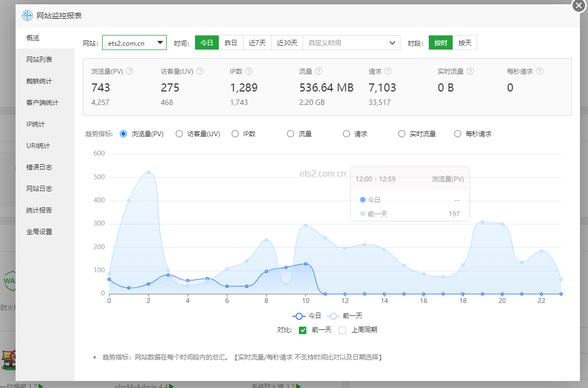Click the help icon next to 浏览量(PV)
This screenshot has width=588, height=388.
coord(130,71)
